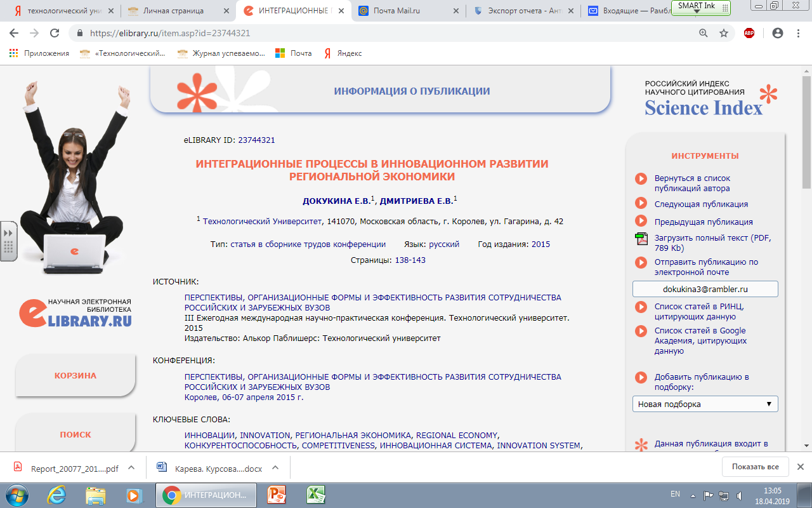This screenshot has height=508, width=812.
Task: Open Internet Explorer from the taskbar
Action: click(58, 495)
